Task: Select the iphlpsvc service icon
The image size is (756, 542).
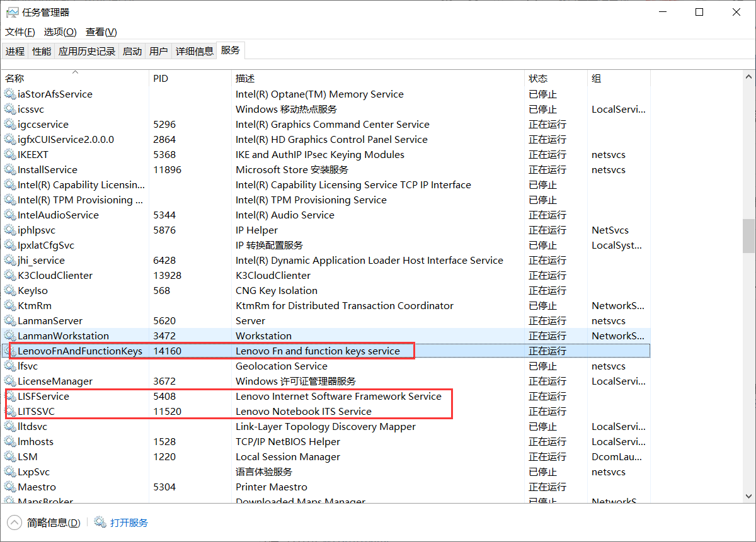Action: (x=10, y=230)
